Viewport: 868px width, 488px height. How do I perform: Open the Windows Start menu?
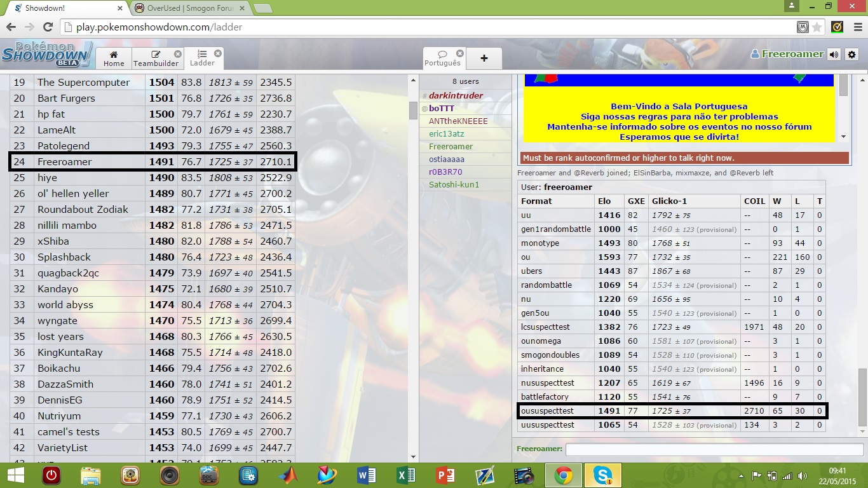pyautogui.click(x=15, y=475)
